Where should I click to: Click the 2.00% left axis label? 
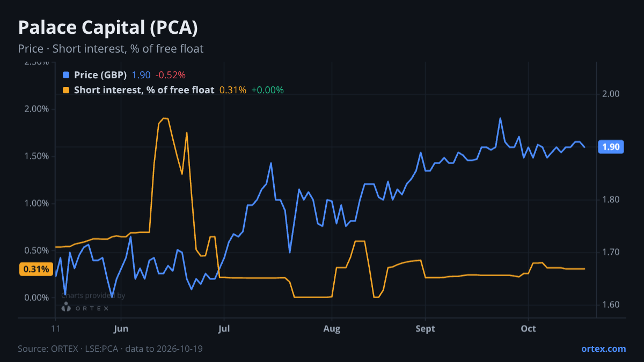point(38,109)
